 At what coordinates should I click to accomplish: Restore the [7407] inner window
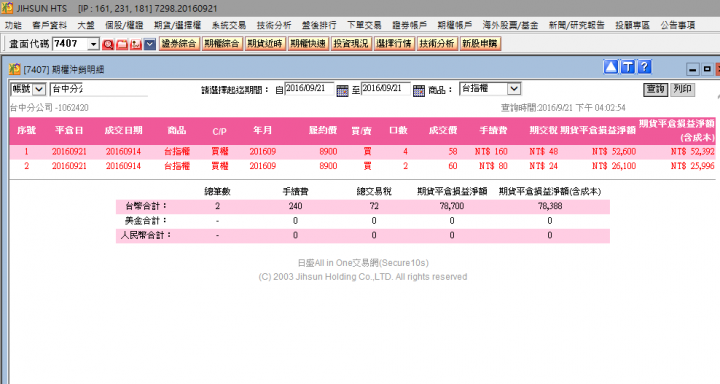coord(707,69)
